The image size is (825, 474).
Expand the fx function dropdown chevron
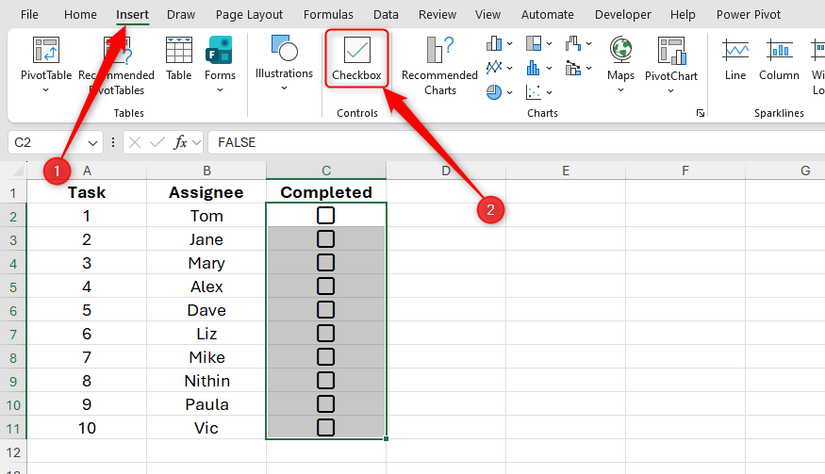click(196, 142)
